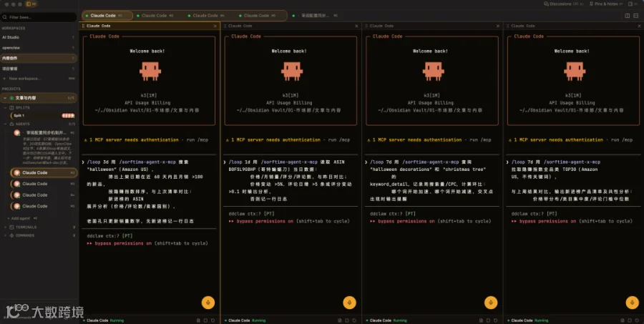Close the /loop 1d Claude Code pane

356,26
